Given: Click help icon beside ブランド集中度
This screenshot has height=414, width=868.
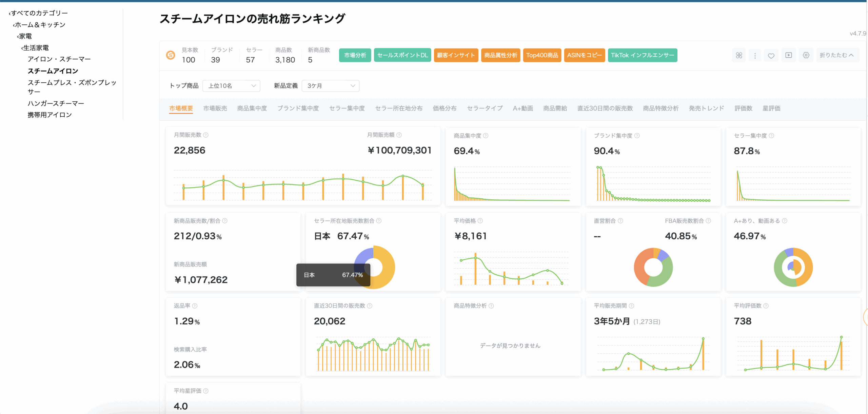Looking at the screenshot, I should pos(637,136).
